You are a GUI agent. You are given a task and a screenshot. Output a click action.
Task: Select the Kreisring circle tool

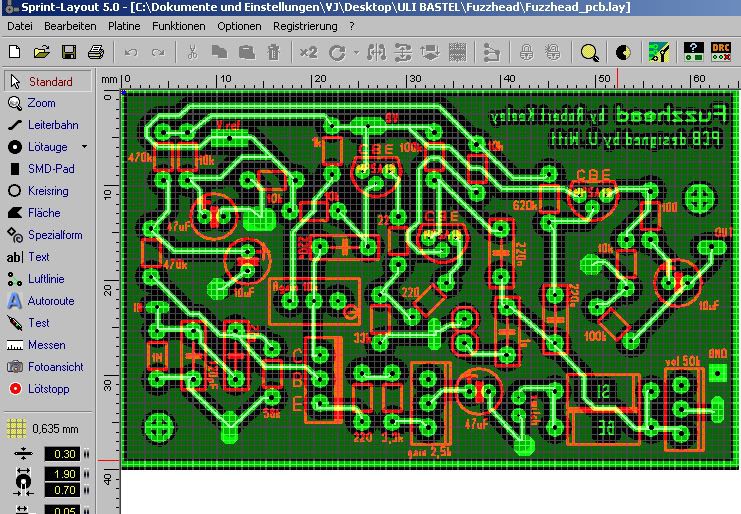coord(48,191)
